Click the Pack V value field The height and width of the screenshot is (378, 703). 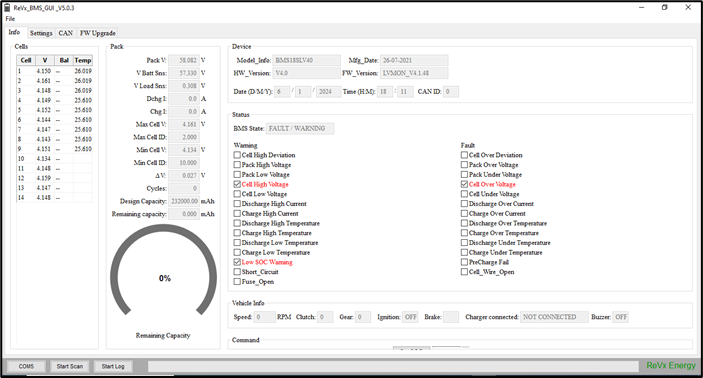tap(184, 60)
